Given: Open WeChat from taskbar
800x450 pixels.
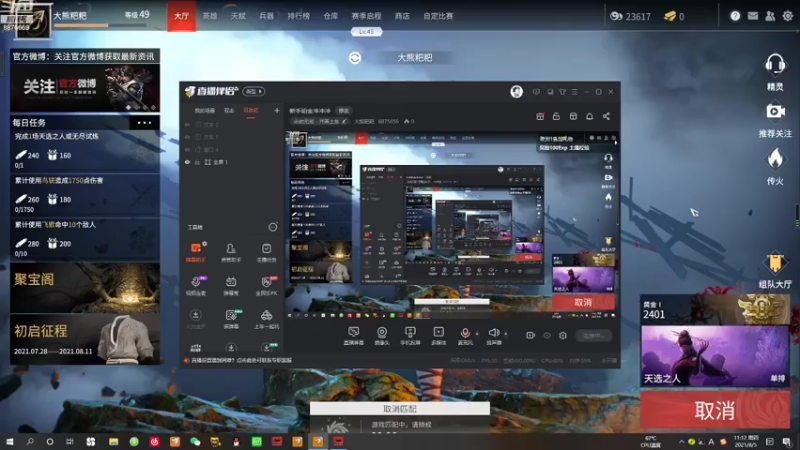Looking at the screenshot, I should [195, 441].
